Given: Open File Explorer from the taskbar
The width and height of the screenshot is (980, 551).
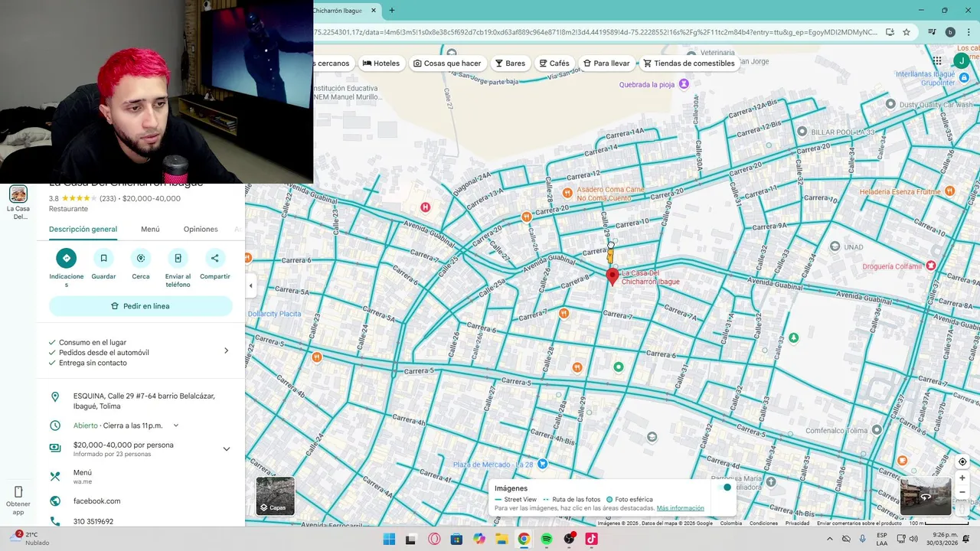Looking at the screenshot, I should pos(501,539).
